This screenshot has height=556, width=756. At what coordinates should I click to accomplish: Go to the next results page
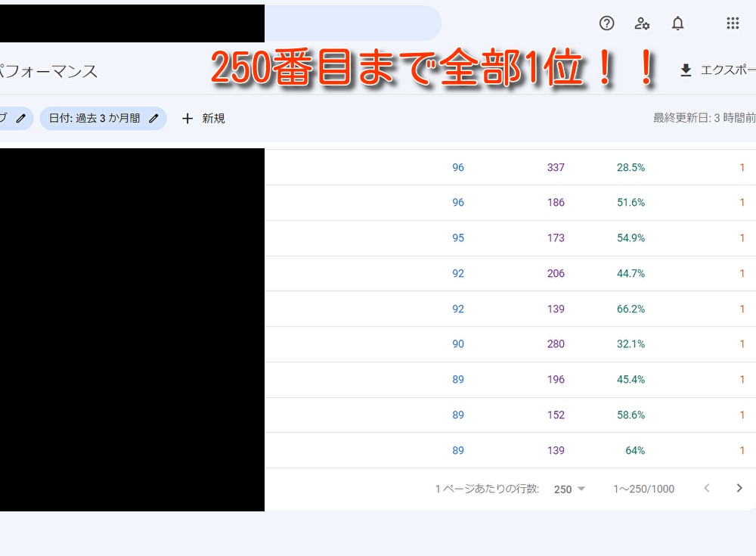739,489
